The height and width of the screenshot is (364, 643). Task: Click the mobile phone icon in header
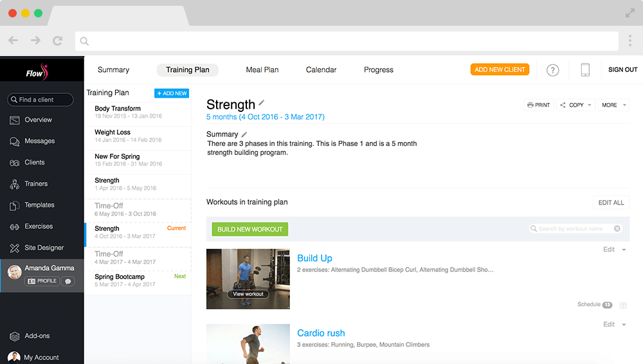click(x=585, y=69)
